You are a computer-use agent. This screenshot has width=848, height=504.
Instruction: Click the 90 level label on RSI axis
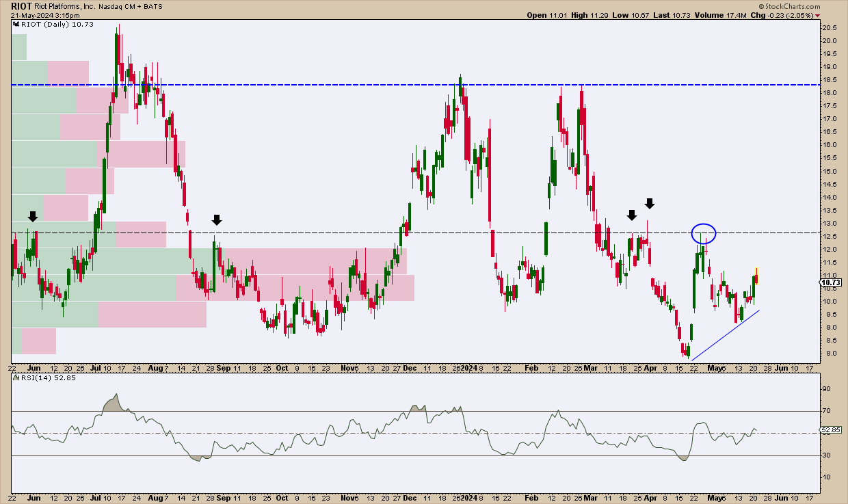coord(827,389)
